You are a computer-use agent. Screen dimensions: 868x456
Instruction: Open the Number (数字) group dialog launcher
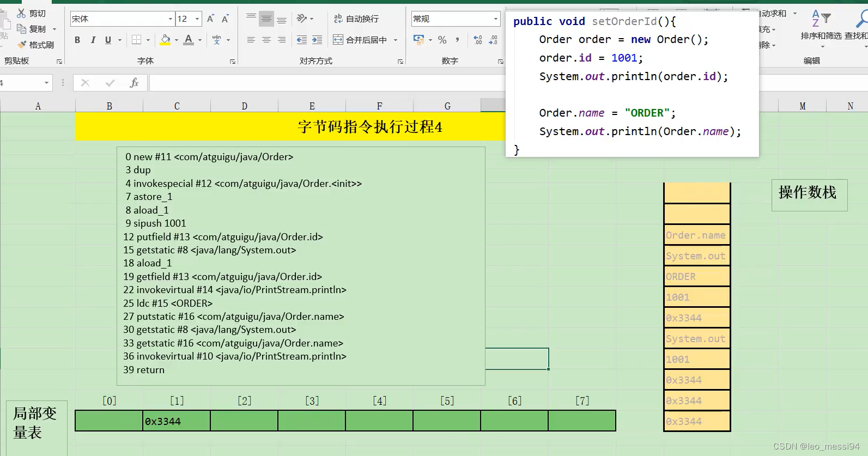(x=501, y=62)
